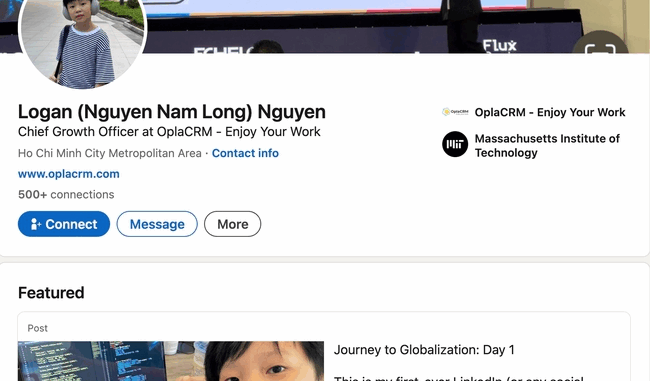Screen dimensions: 650x381
Task: Click the Chief Growth Officer headline text
Action: [169, 132]
